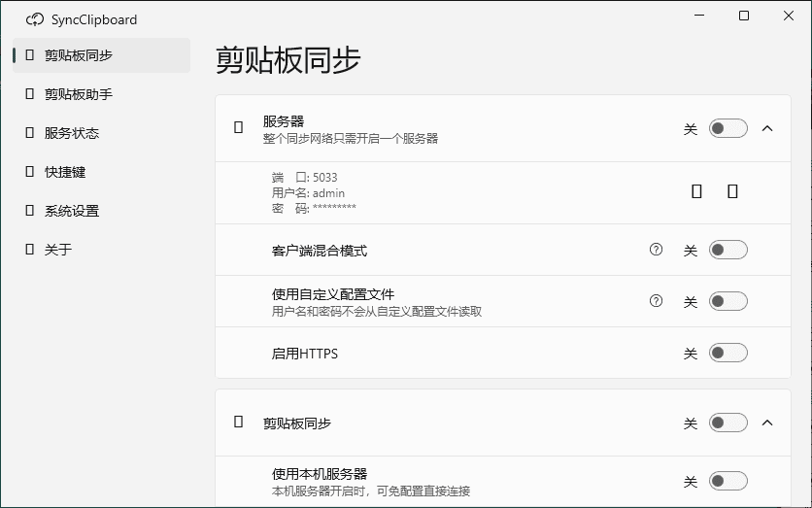The image size is (812, 508).
Task: Toggle the 使用自定义配置文件 switch
Action: 727,302
